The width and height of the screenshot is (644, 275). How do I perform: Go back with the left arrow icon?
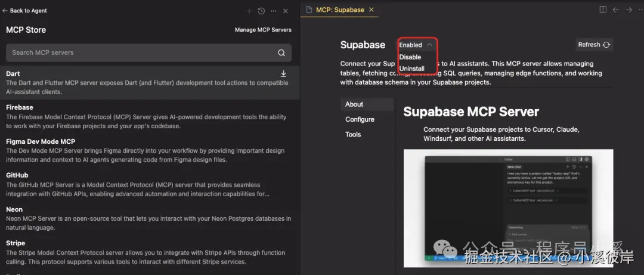(615, 10)
